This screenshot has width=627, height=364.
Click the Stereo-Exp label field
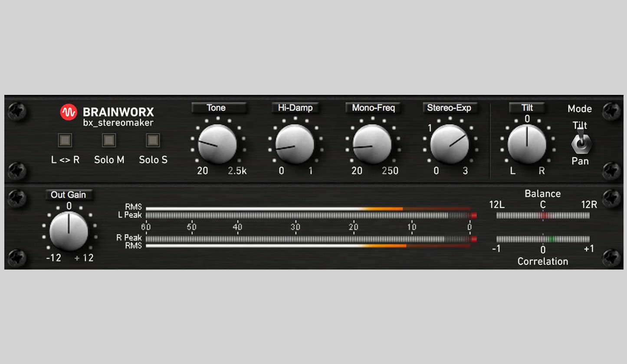(450, 108)
